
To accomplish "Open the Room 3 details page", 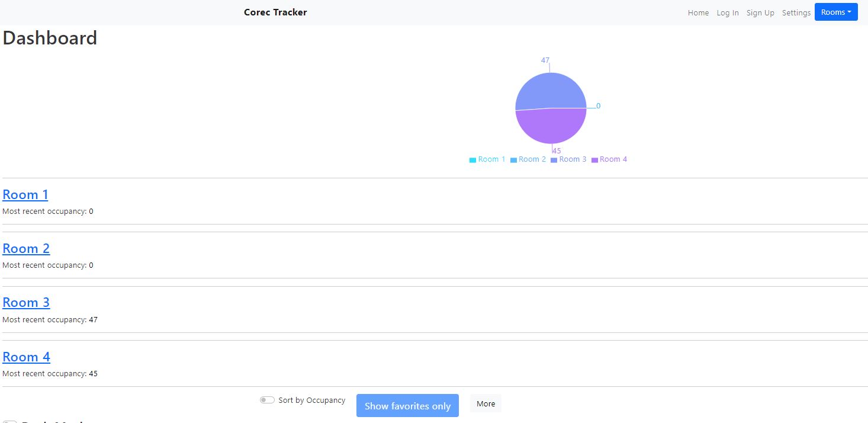I will [26, 302].
